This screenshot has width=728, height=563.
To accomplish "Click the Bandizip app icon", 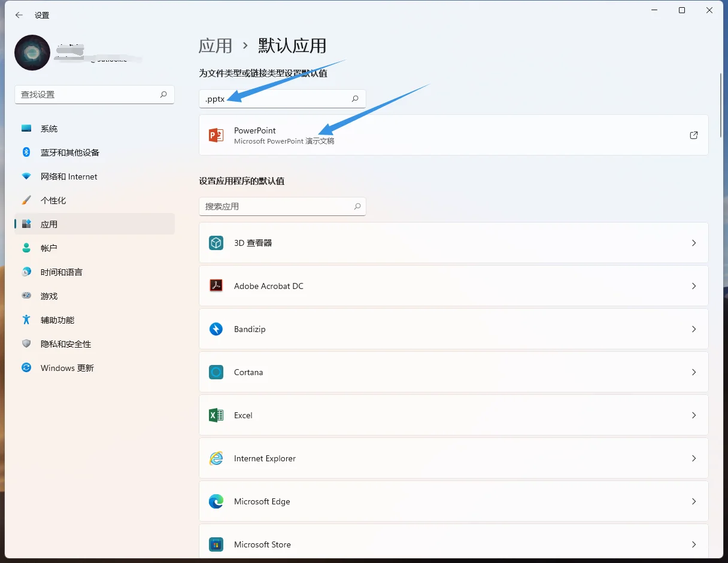I will 216,328.
